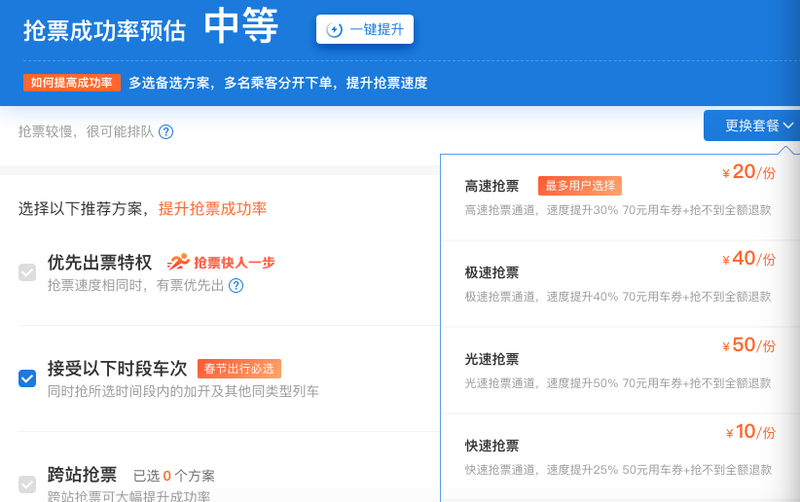The width and height of the screenshot is (800, 502).
Task: Click the running-man 抢票快人一步 icon
Action: click(x=178, y=262)
